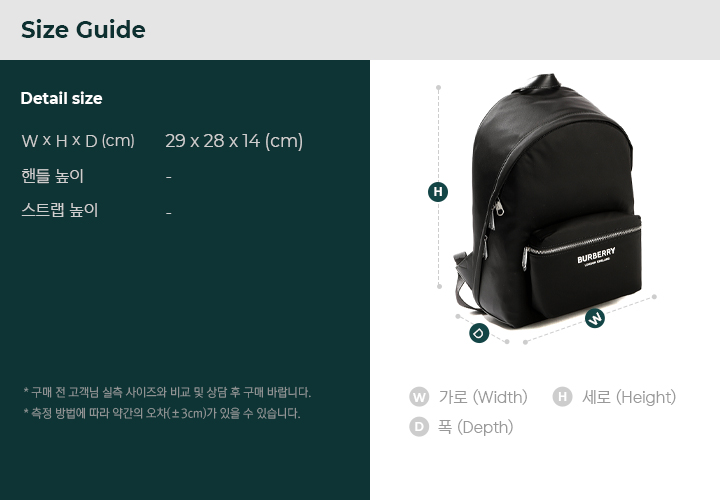Screen dimensions: 720x500
Task: Click the H height marker on backpack
Action: (438, 191)
